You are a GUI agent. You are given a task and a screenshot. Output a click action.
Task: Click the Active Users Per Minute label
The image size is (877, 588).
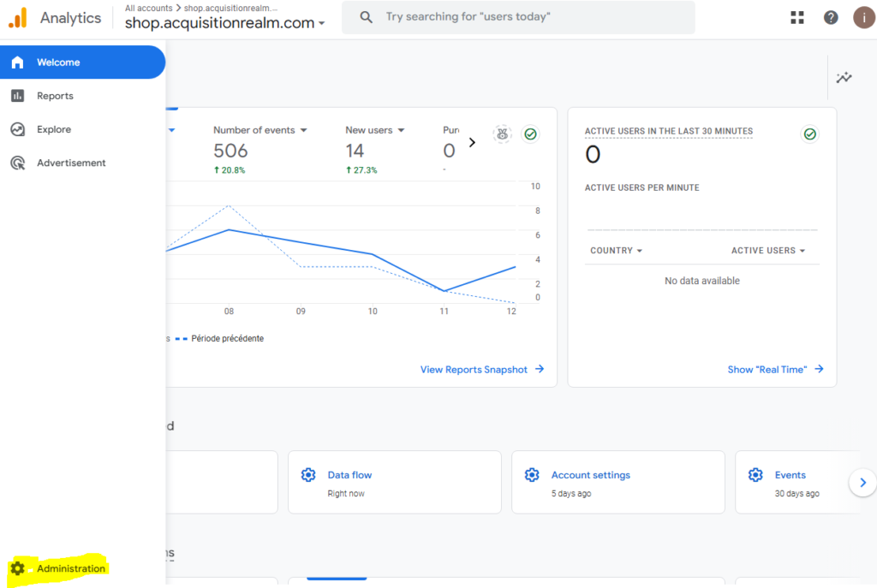[641, 187]
